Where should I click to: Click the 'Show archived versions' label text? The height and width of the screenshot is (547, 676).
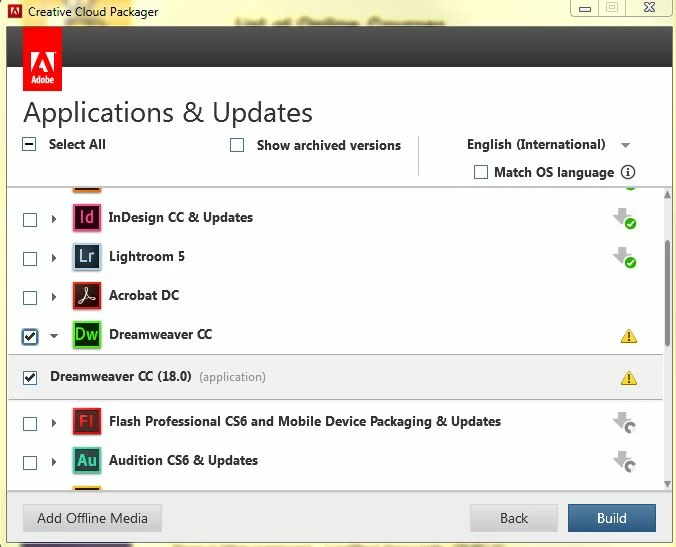pos(329,145)
